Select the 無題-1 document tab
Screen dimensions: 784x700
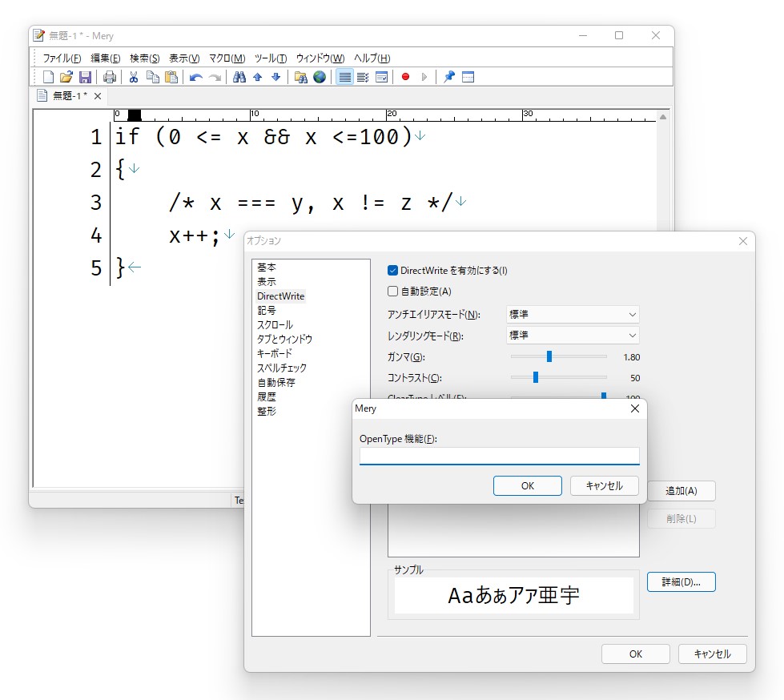[66, 95]
